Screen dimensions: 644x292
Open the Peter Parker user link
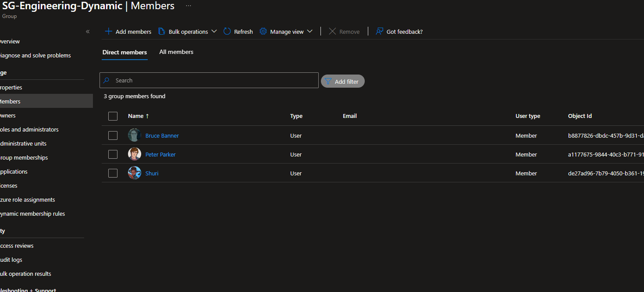[x=160, y=154]
